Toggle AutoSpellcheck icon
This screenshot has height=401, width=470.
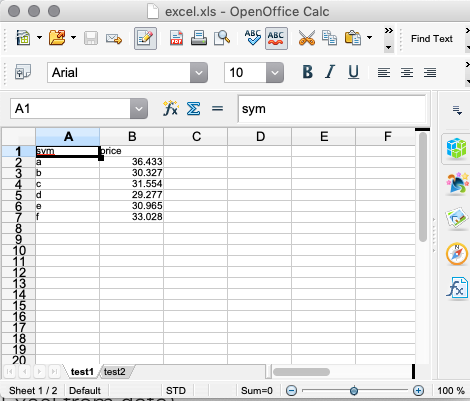click(276, 38)
